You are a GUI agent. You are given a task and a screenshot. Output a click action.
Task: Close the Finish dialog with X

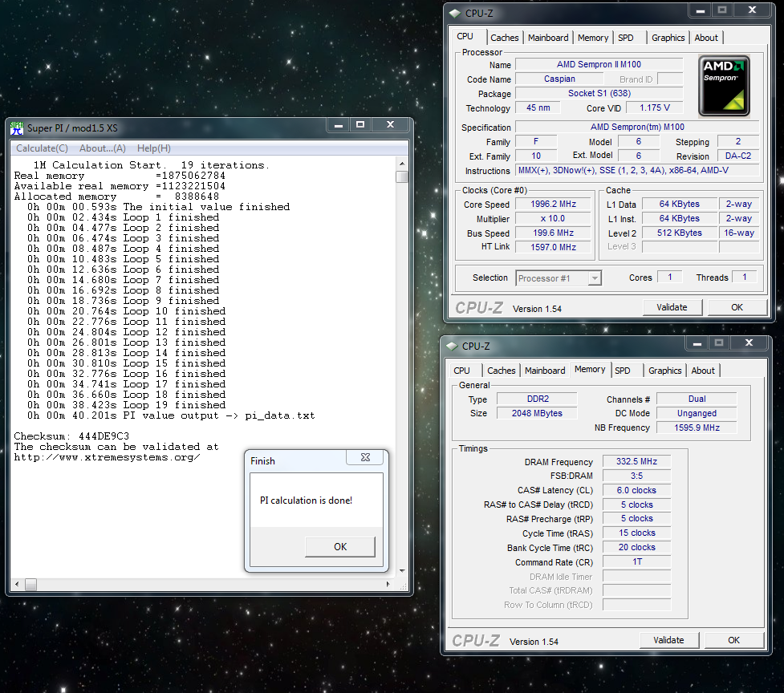pos(365,457)
